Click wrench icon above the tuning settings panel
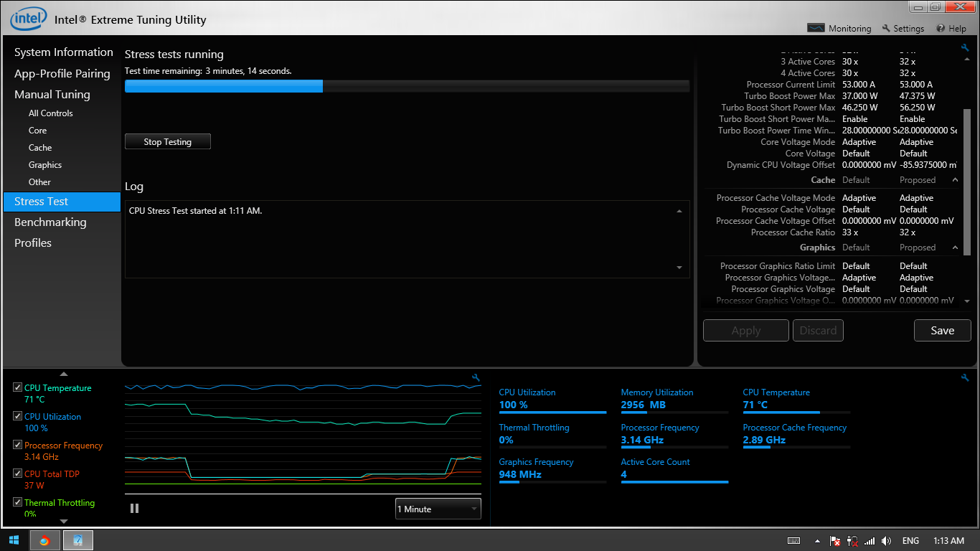The height and width of the screenshot is (551, 980). coord(965,47)
